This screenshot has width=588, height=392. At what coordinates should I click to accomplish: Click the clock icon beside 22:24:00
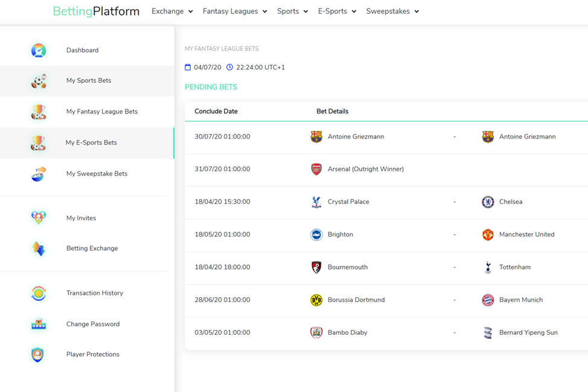click(229, 67)
